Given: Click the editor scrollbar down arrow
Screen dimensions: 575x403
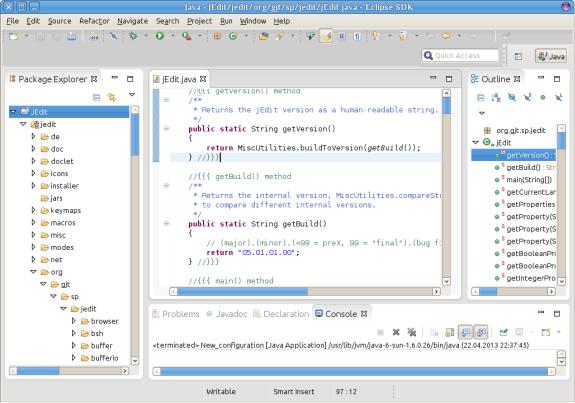Looking at the screenshot, I should click(x=446, y=281).
